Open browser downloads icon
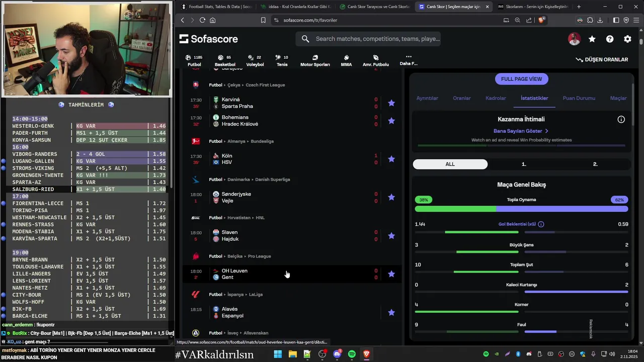The image size is (644, 362). coord(600,20)
